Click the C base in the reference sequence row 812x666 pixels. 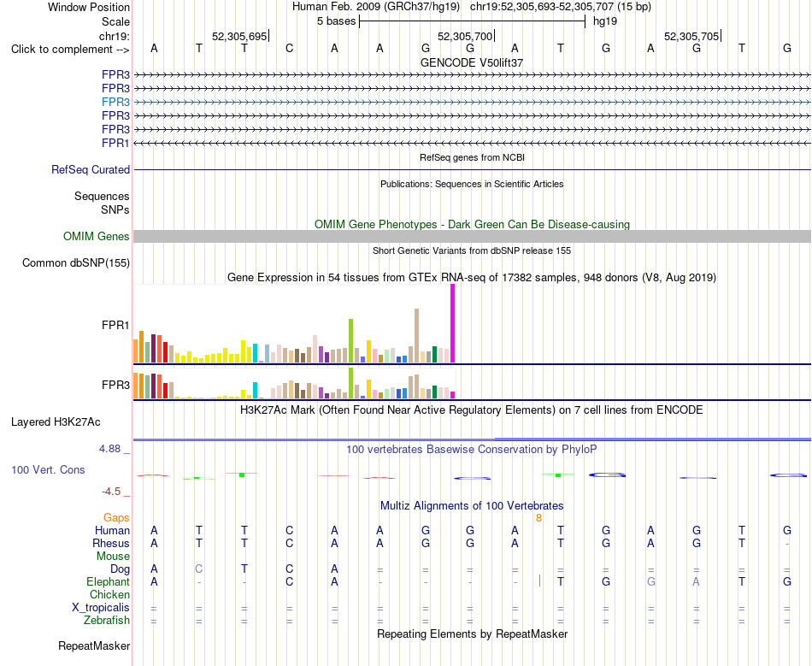(290, 48)
